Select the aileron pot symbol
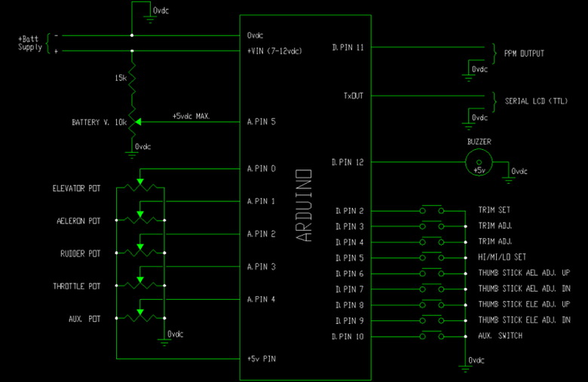588x382 pixels. [139, 220]
